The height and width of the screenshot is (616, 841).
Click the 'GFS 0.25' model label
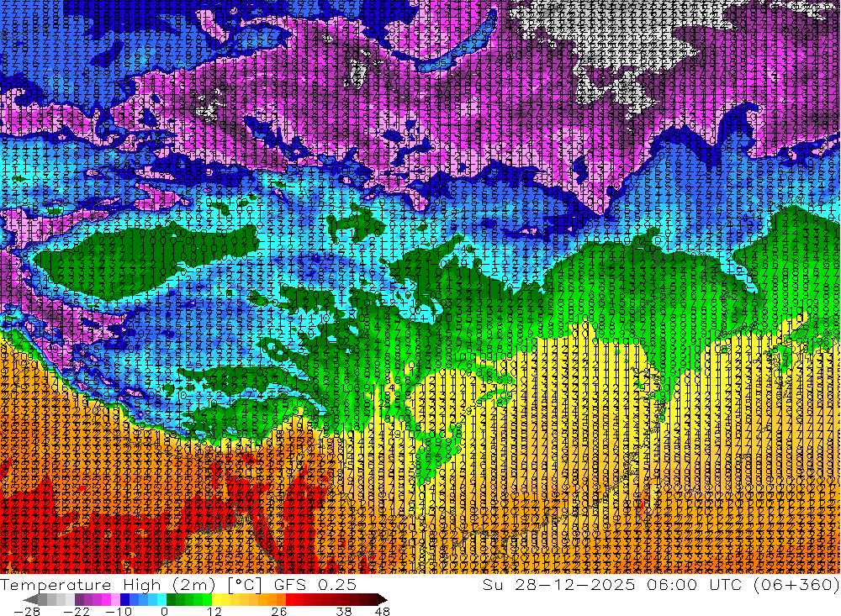point(315,585)
